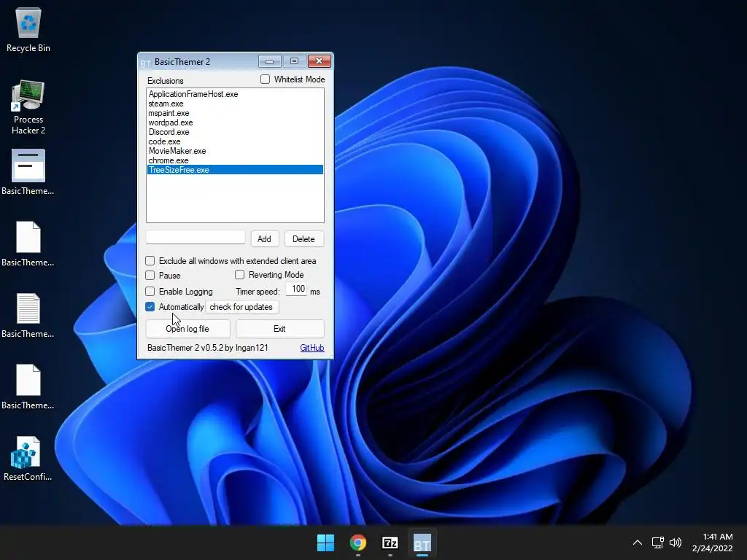Click Open log file button
This screenshot has height=560, width=747.
click(x=187, y=329)
